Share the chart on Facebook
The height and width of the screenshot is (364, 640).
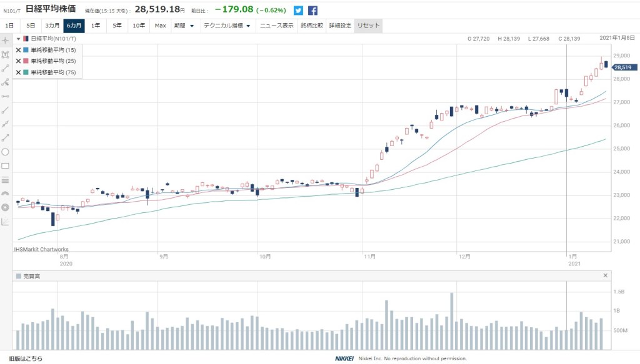(x=312, y=11)
